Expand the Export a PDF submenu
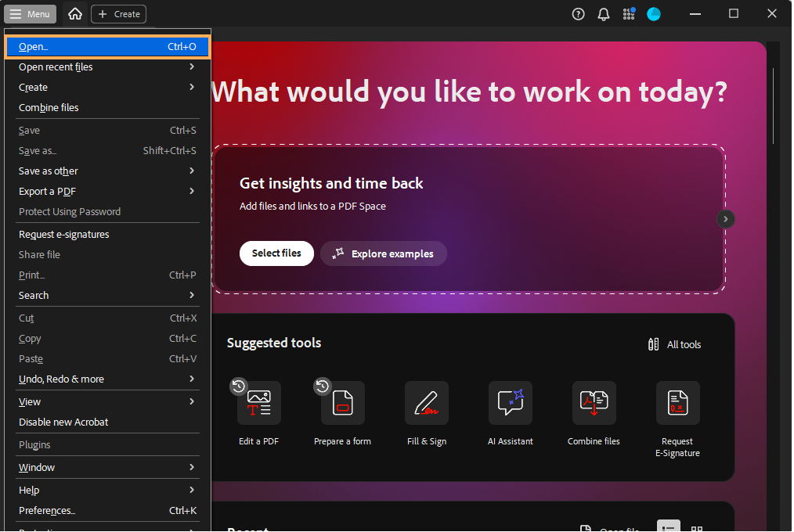Image resolution: width=794 pixels, height=532 pixels. point(107,192)
